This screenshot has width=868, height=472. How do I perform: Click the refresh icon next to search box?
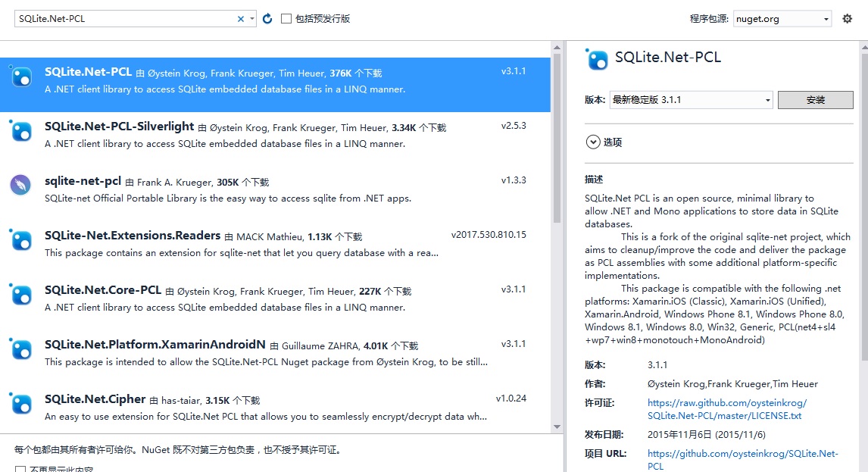click(x=267, y=19)
